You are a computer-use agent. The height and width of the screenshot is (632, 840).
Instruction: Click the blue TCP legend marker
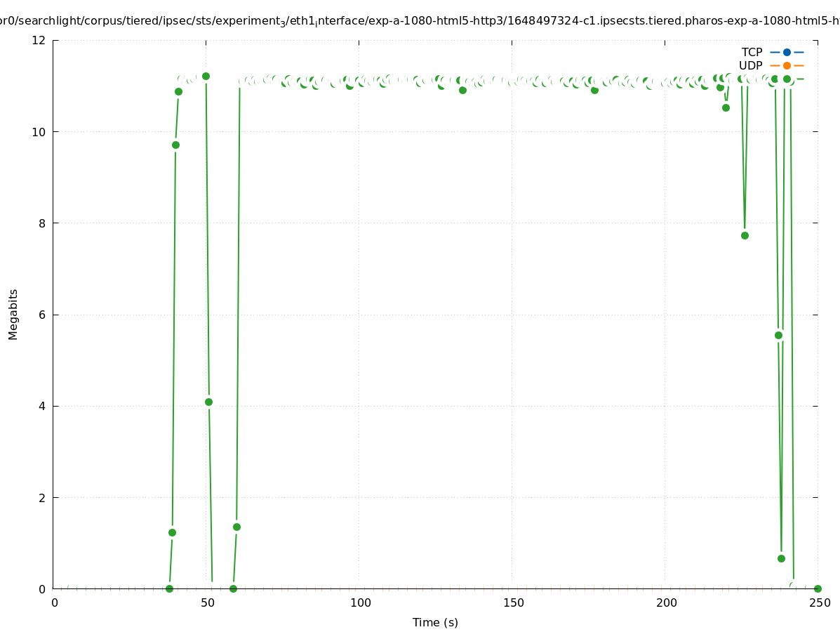pos(787,52)
